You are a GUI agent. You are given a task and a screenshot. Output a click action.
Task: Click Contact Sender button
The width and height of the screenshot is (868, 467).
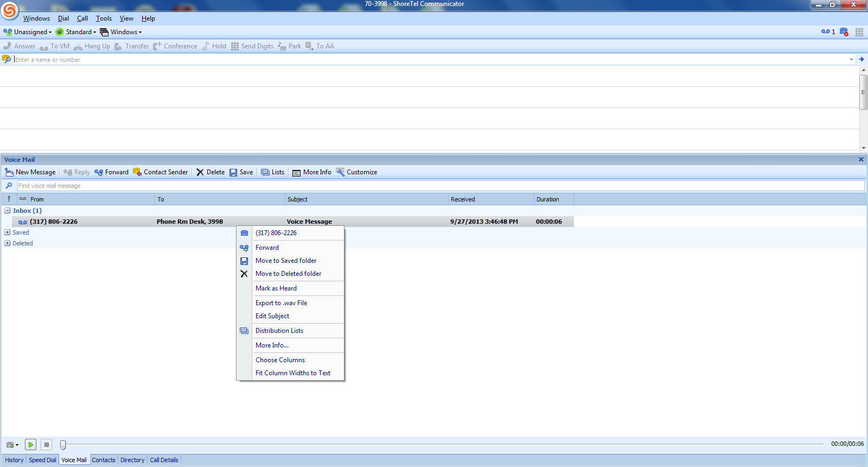coord(160,172)
